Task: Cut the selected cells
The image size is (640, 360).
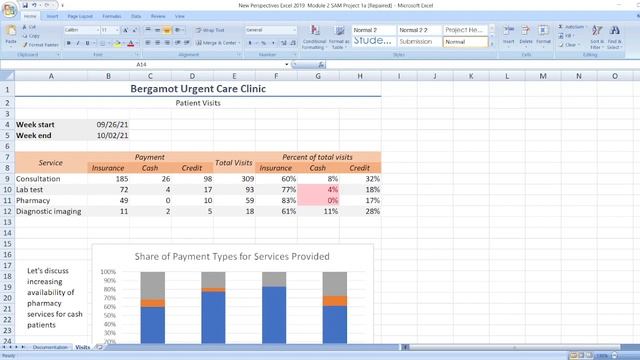Action: click(29, 27)
